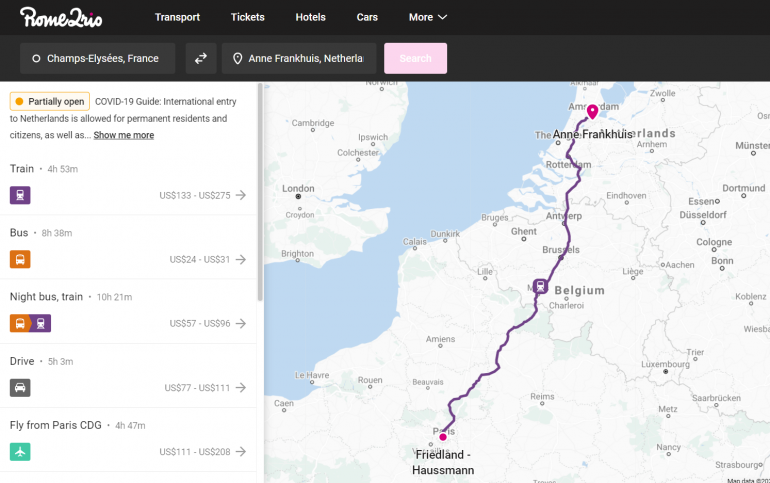This screenshot has height=483, width=770.
Task: Click the Anne Frankhuis destination pin on the map
Action: (592, 111)
